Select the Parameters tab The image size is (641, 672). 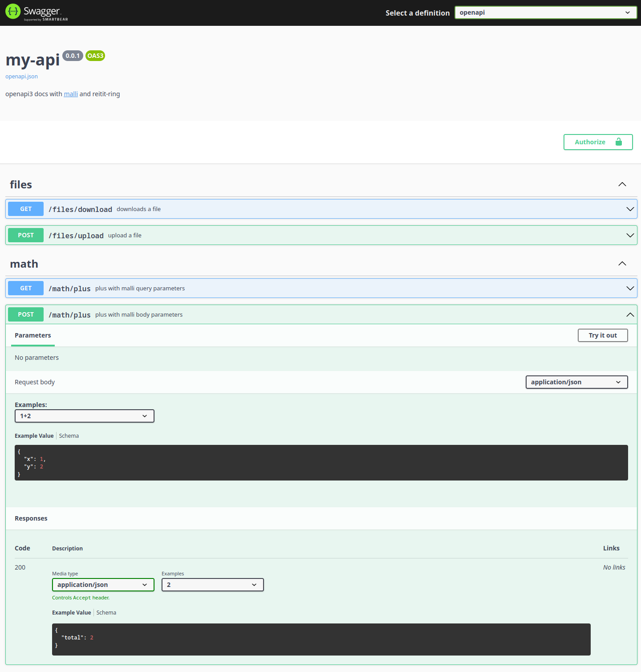coord(33,335)
